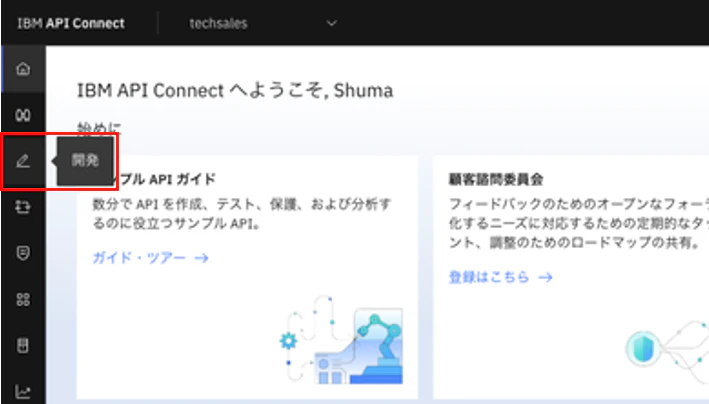
Task: Open the server-shaped icon in sidebar
Action: click(23, 345)
